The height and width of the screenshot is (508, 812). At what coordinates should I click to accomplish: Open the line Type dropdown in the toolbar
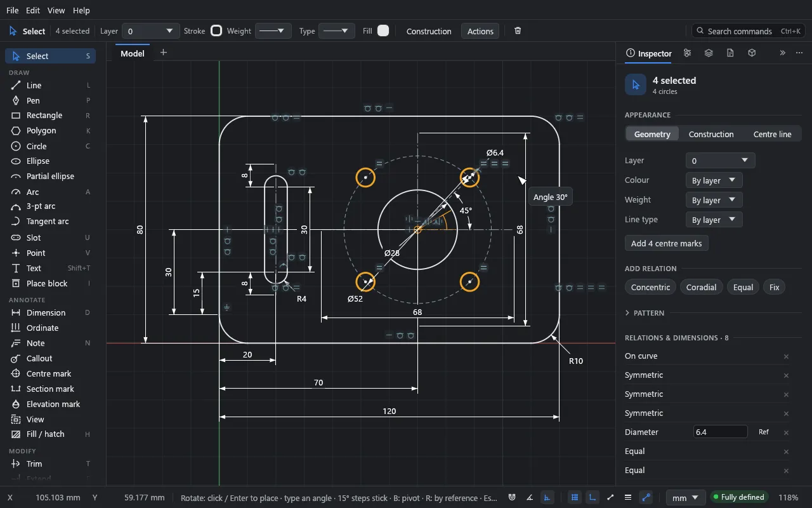[x=337, y=31]
